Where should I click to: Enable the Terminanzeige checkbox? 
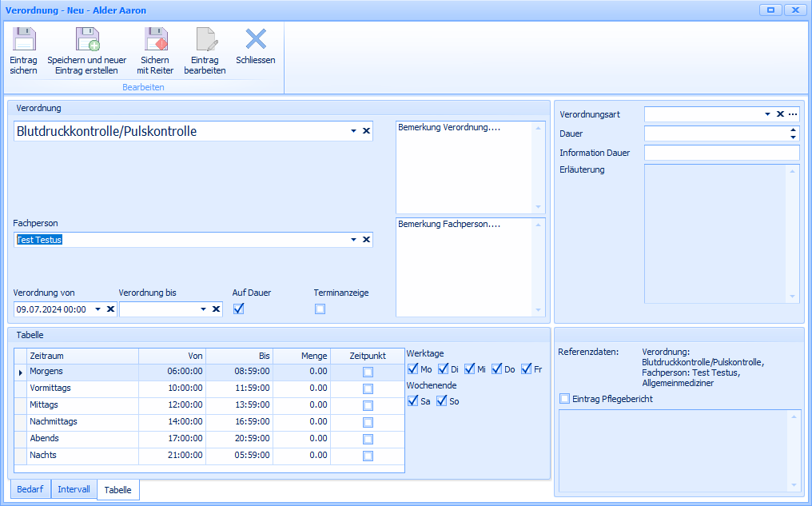click(x=320, y=309)
